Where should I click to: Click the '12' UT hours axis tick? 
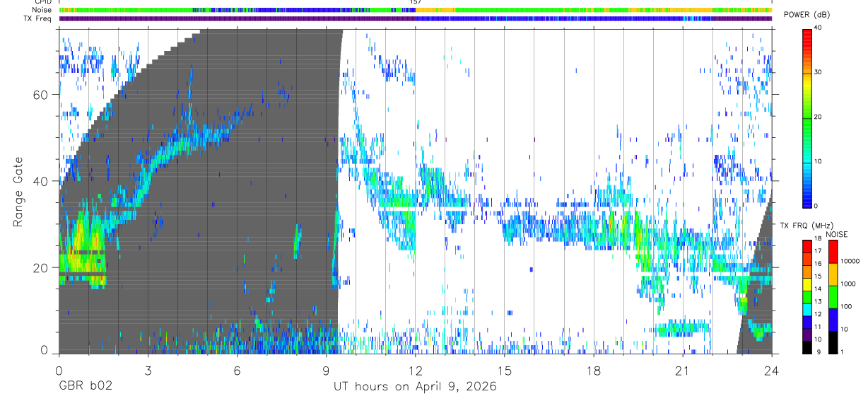pos(416,371)
